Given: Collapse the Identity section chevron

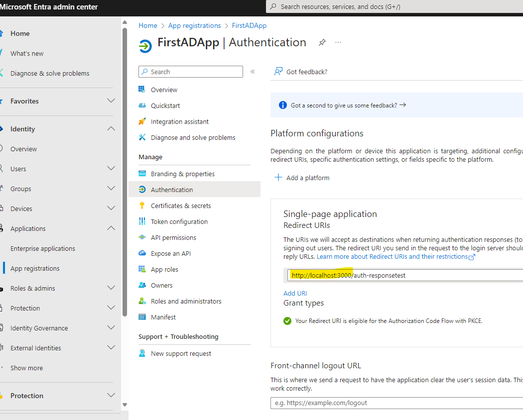Looking at the screenshot, I should [x=111, y=129].
